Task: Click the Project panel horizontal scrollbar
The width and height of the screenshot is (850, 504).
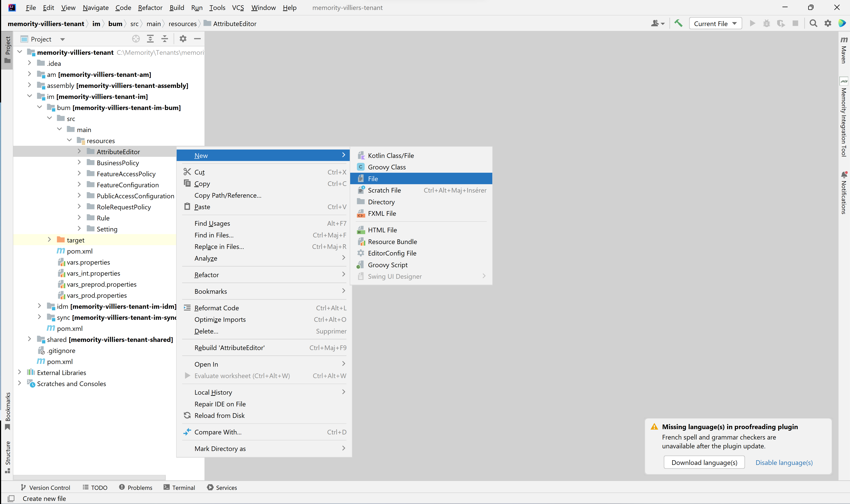Action: point(89,477)
